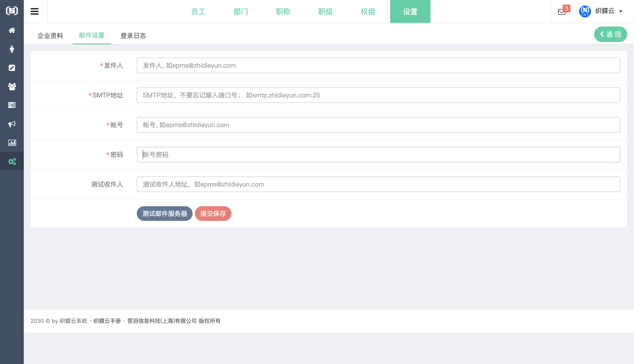Click the hamburger menu icon
The width and height of the screenshot is (634, 364).
coord(34,11)
